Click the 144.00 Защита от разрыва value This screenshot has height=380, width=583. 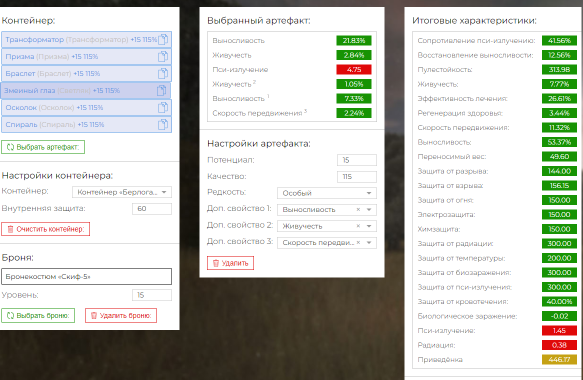pyautogui.click(x=559, y=171)
